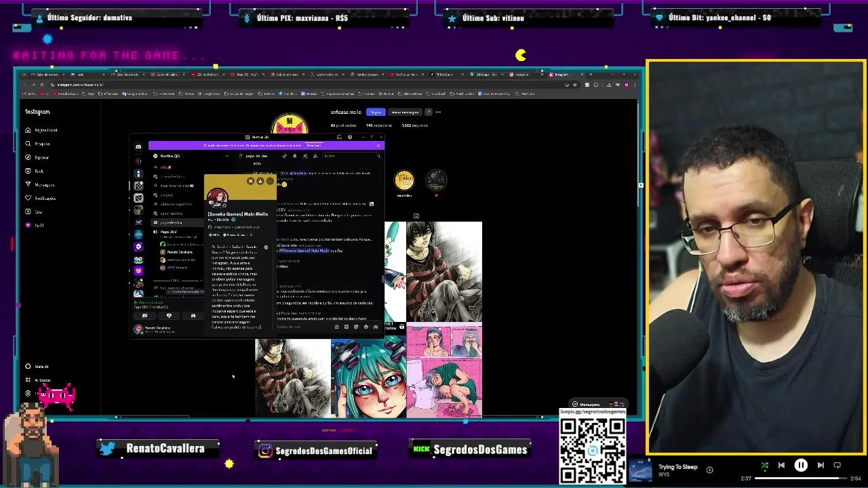This screenshot has width=868, height=488.
Task: Click Enviar mensagem button on profile
Action: pyautogui.click(x=405, y=112)
